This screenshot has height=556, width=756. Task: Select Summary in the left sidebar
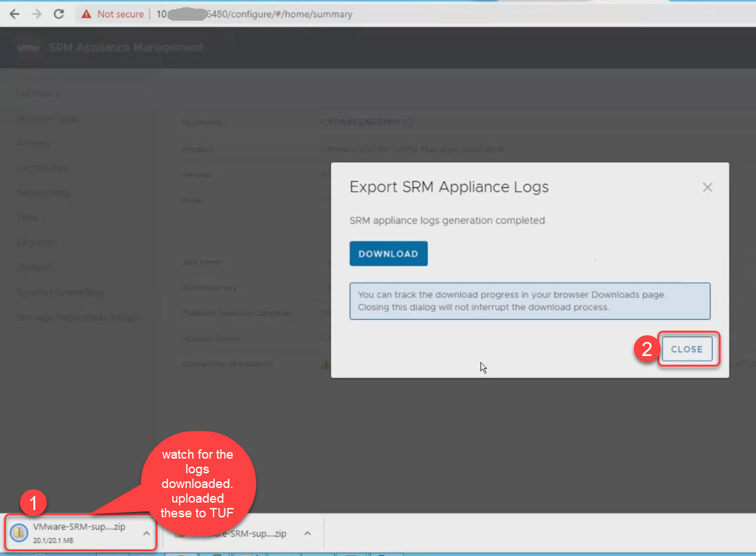pos(38,93)
